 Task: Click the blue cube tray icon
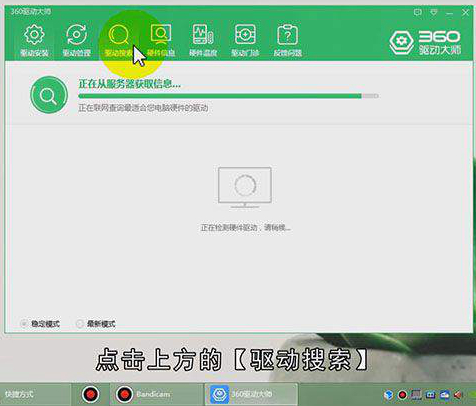click(388, 395)
